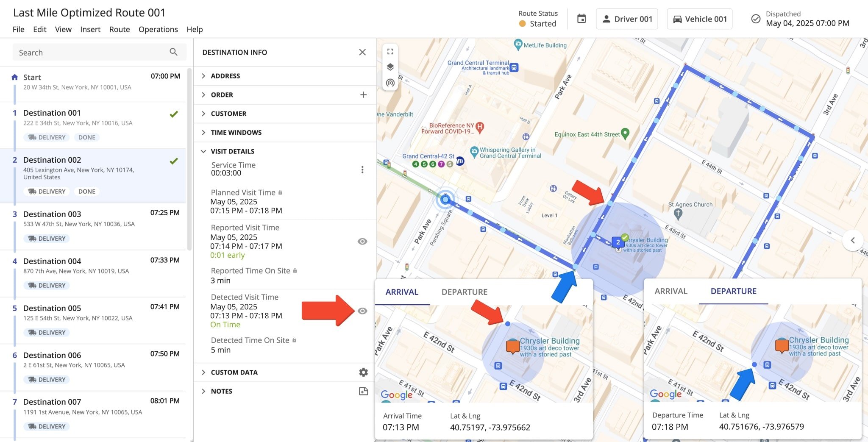Open the map layers icon
Viewport: 868px width, 442px height.
click(390, 67)
